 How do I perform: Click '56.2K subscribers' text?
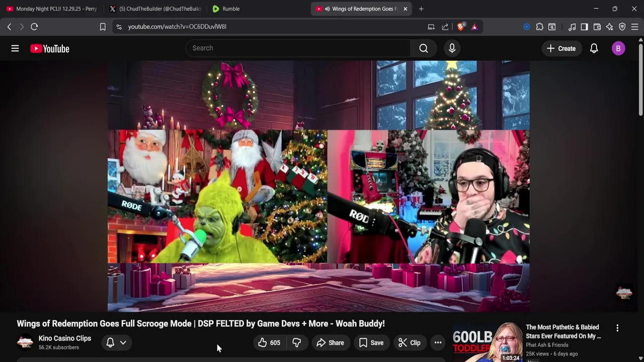59,347
